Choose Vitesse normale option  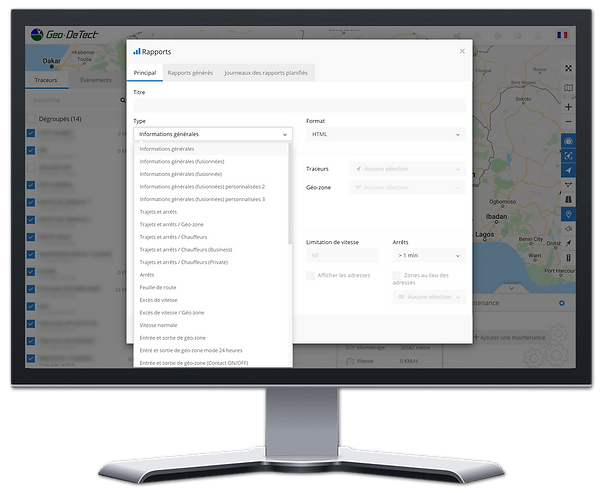click(x=210, y=325)
